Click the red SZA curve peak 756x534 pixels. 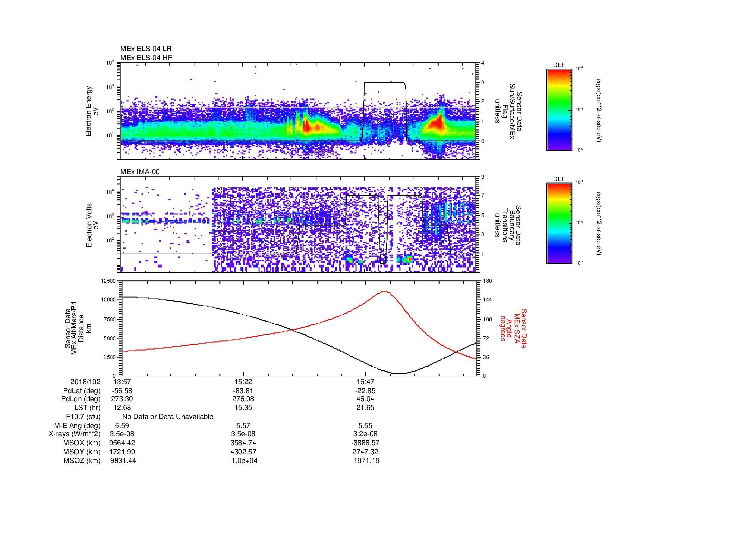pyautogui.click(x=384, y=291)
